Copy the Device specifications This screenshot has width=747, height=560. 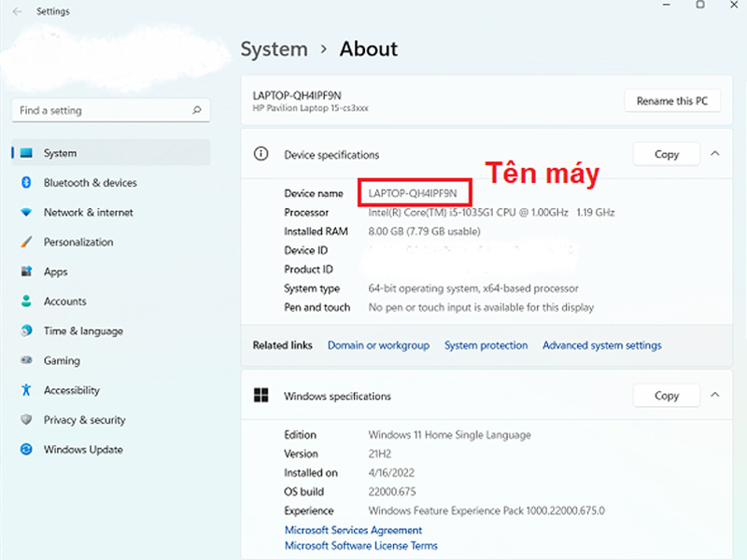tap(666, 154)
